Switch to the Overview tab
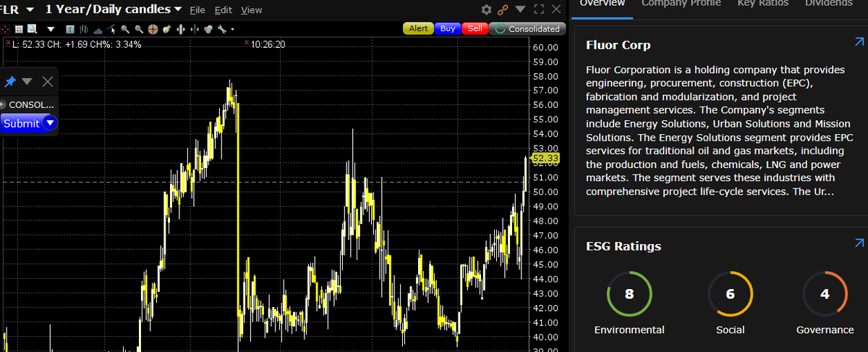868x352 pixels. (602, 4)
